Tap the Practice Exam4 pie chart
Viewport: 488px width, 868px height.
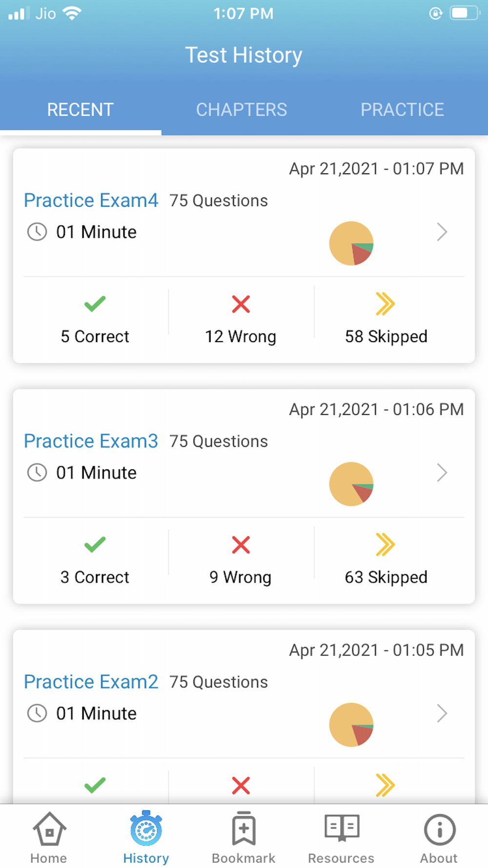pyautogui.click(x=351, y=243)
